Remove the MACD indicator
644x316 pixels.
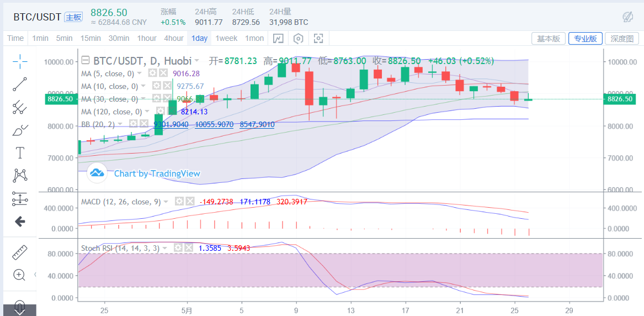pyautogui.click(x=190, y=201)
